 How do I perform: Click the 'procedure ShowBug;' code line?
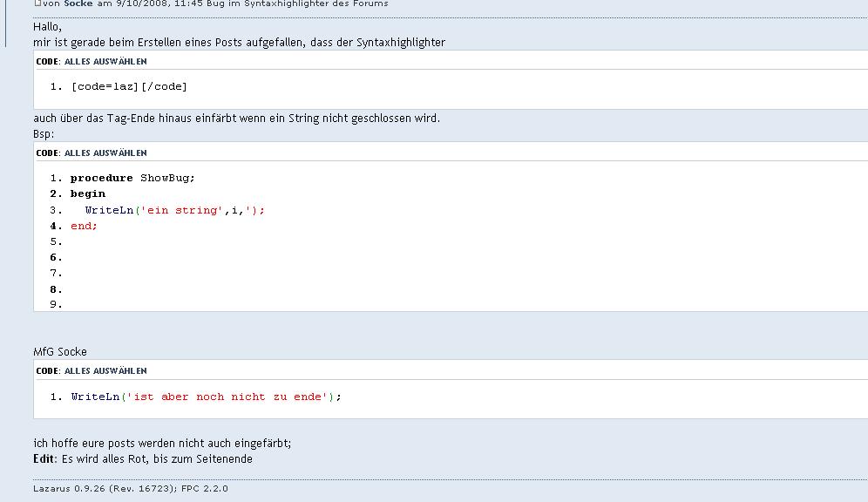click(132, 178)
